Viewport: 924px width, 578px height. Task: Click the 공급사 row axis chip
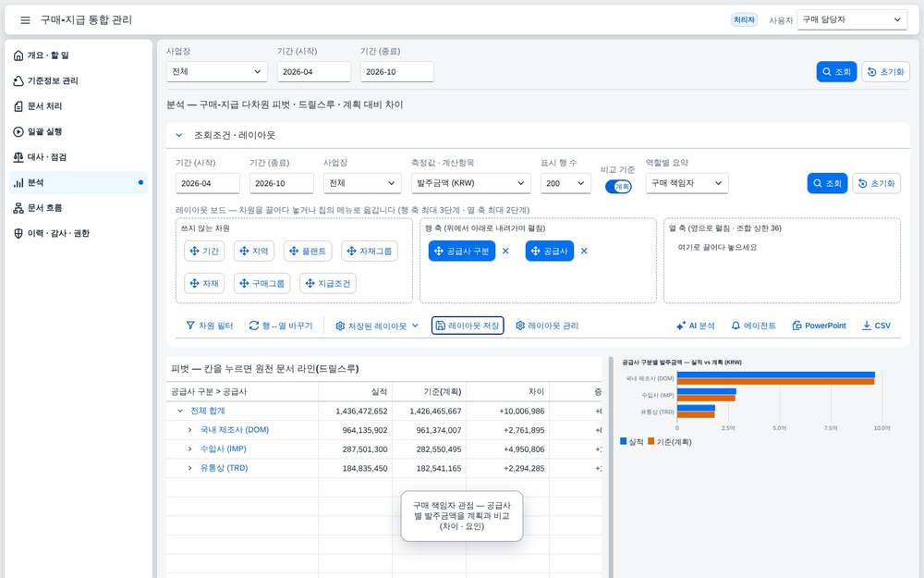click(549, 251)
